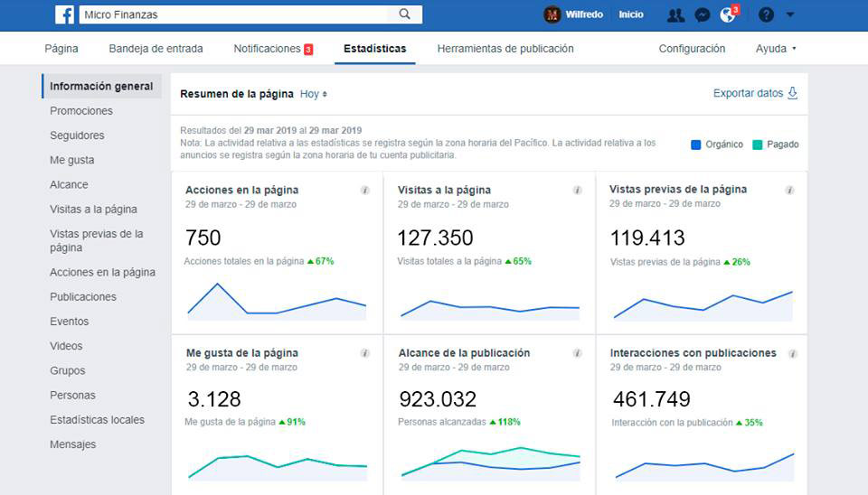
Task: Open the Notificaciones tab
Action: point(273,49)
